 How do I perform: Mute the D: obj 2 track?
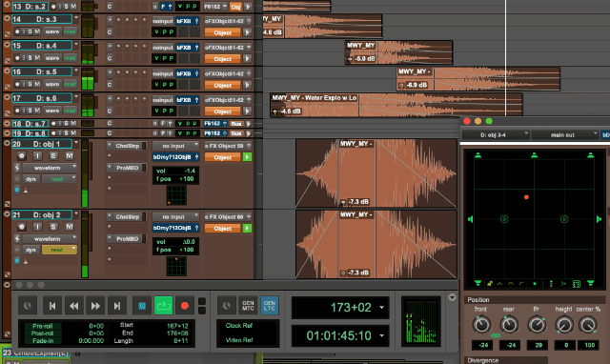69,227
